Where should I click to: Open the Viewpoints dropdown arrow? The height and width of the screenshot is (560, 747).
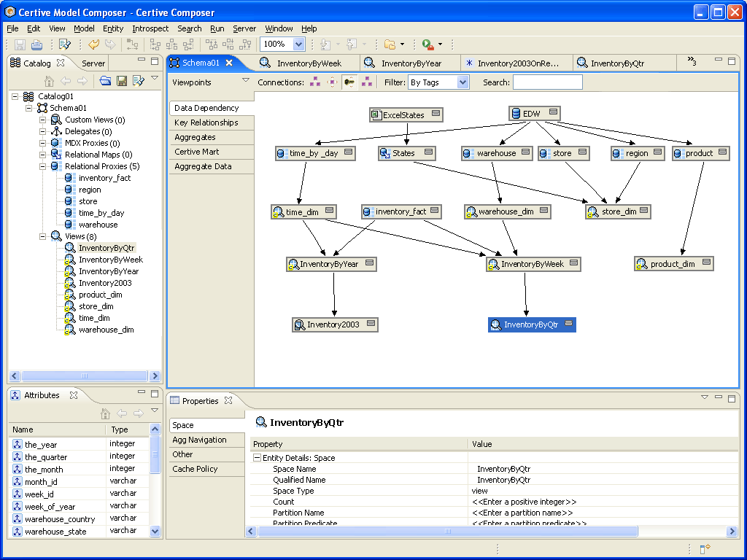point(246,80)
